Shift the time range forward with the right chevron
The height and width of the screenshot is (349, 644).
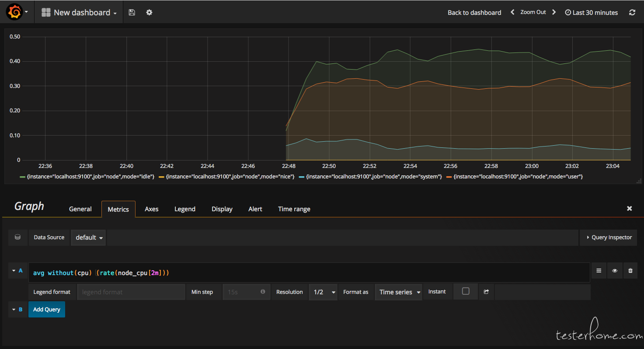pos(554,12)
